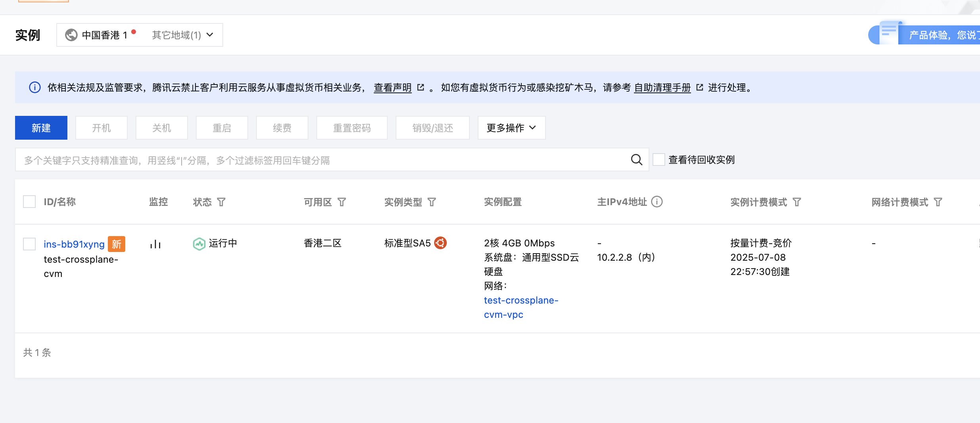Click the filter icon on 实例计费模式 column
The image size is (980, 423).
[797, 202]
